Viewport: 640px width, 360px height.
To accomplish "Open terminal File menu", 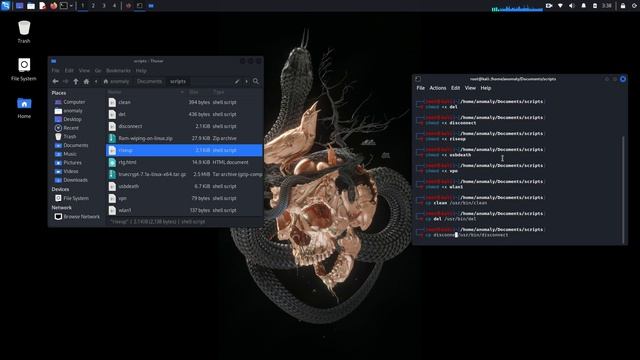I will click(x=420, y=88).
